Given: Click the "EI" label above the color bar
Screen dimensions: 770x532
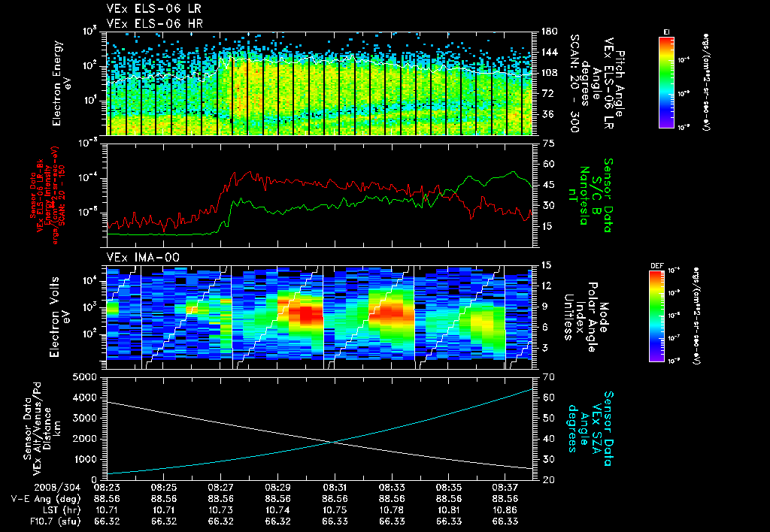Looking at the screenshot, I should (x=666, y=32).
